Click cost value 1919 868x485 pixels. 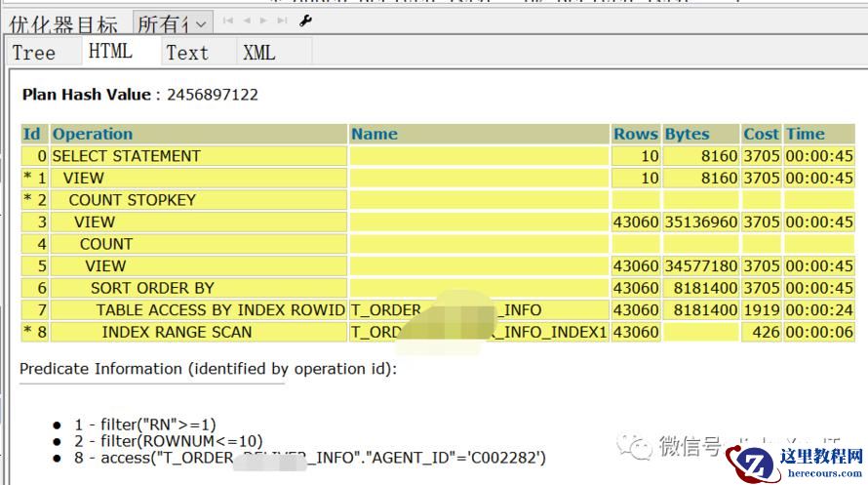click(x=762, y=310)
